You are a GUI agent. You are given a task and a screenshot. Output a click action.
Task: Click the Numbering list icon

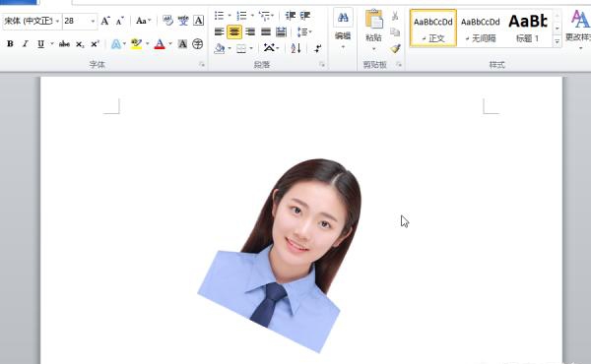coord(241,16)
